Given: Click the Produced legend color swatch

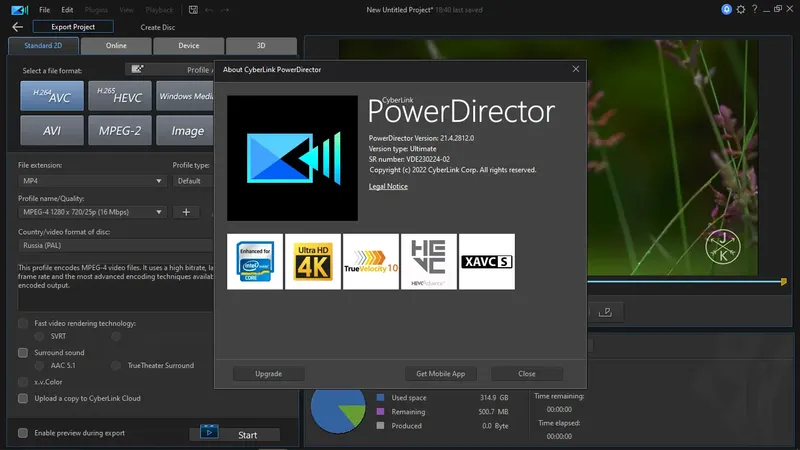Looking at the screenshot, I should [380, 426].
